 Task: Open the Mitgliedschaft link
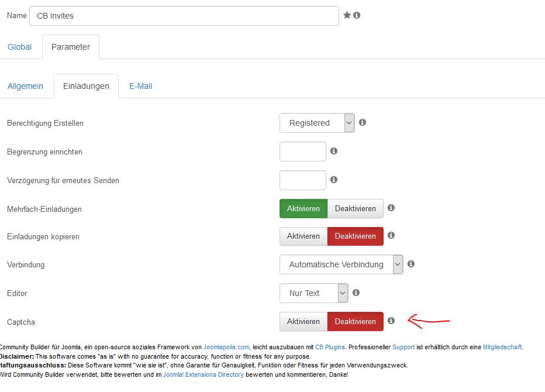pyautogui.click(x=502, y=347)
